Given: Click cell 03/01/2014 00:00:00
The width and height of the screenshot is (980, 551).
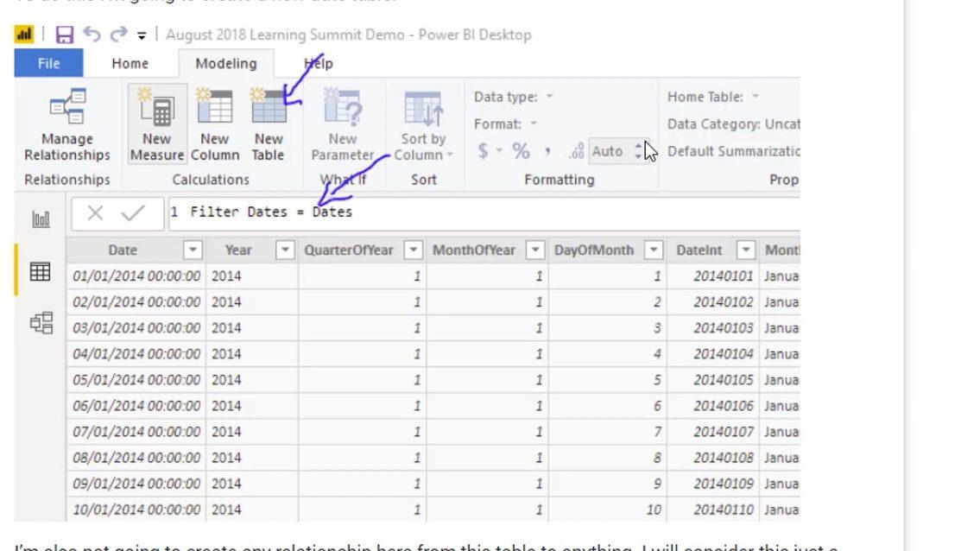Looking at the screenshot, I should 136,327.
